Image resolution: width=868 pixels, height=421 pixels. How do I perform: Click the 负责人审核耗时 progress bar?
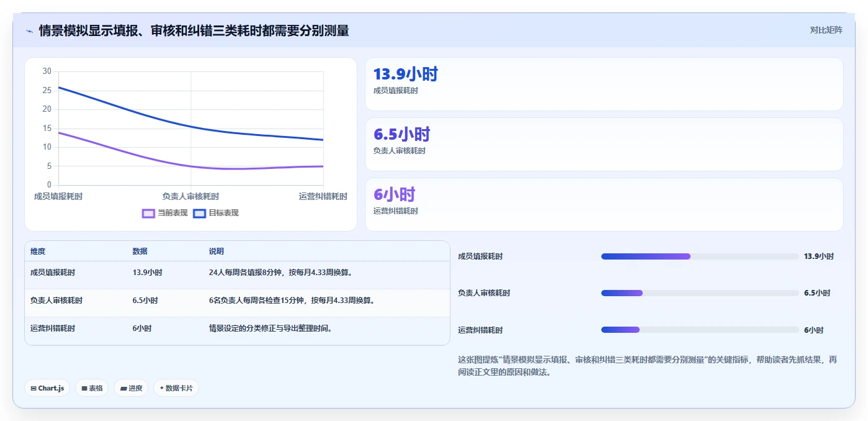700,293
